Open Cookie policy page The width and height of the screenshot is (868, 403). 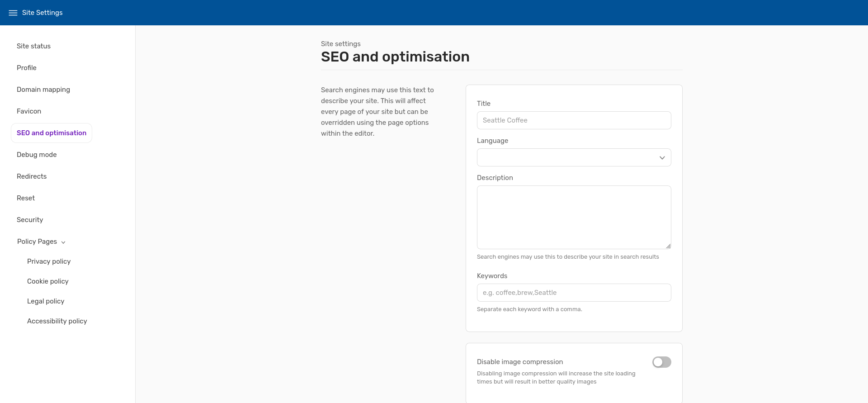coord(48,281)
